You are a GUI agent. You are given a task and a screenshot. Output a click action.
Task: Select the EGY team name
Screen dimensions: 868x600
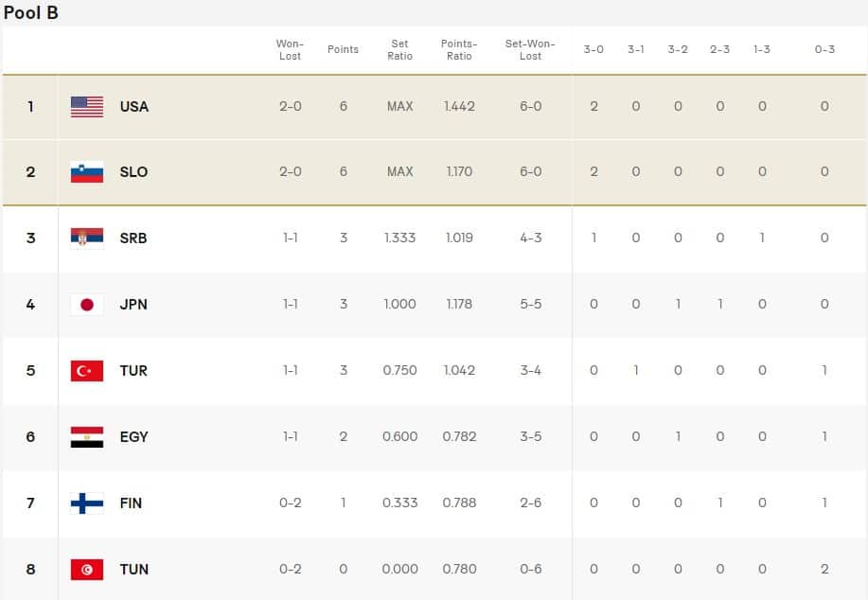coord(134,437)
